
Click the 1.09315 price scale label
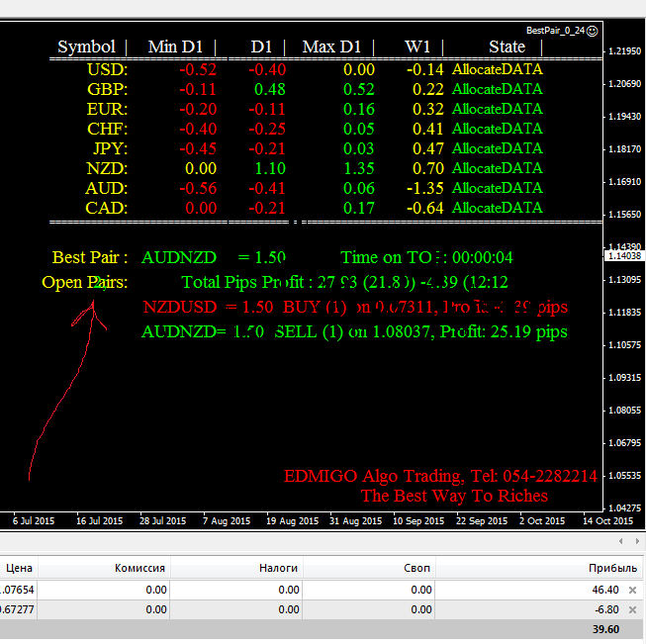click(x=625, y=378)
